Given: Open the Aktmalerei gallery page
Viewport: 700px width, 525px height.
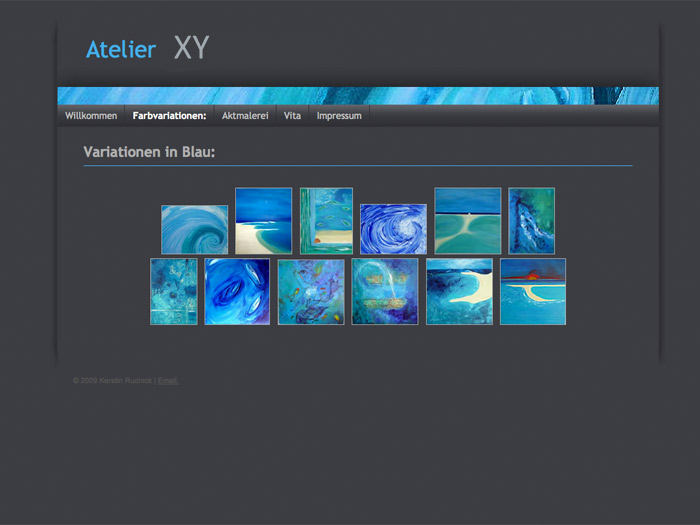Looking at the screenshot, I should pyautogui.click(x=245, y=116).
